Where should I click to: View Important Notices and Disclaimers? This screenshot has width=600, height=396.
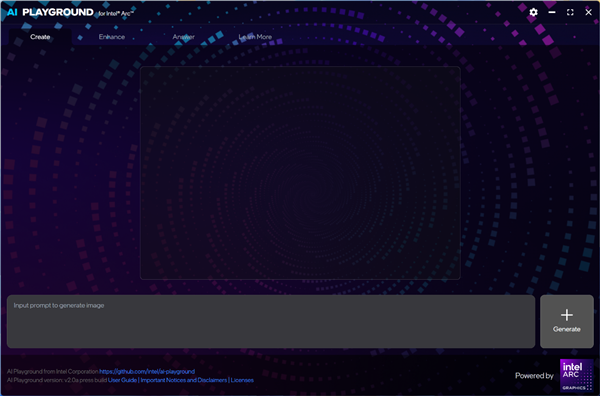click(184, 380)
